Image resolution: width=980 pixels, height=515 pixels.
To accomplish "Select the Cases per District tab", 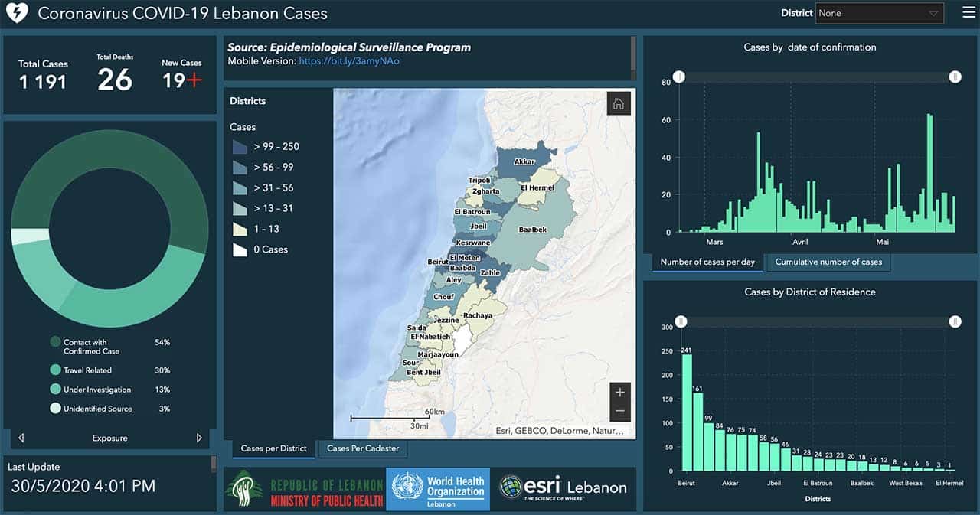I will tap(273, 448).
